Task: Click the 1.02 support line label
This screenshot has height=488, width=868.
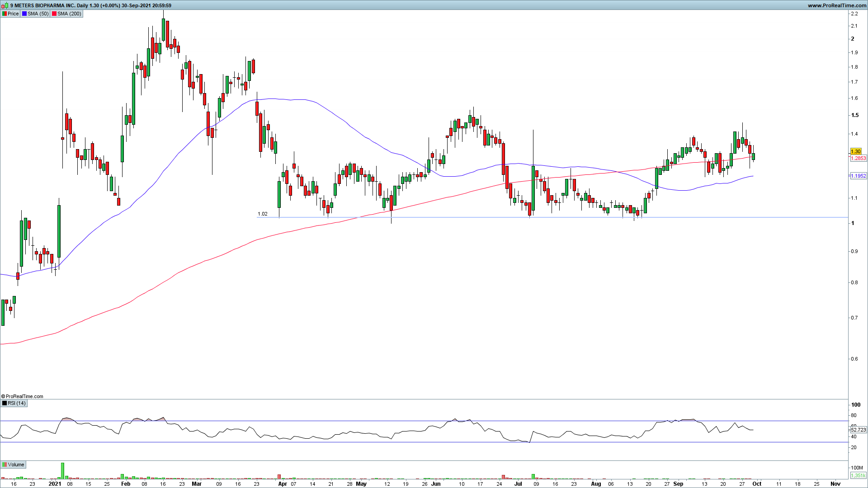Action: pos(262,214)
